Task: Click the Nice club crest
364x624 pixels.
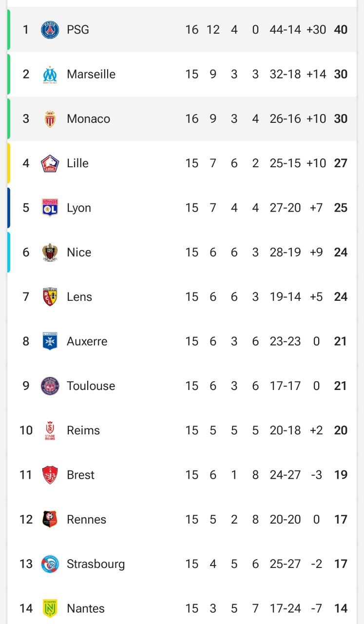Action: (x=50, y=253)
